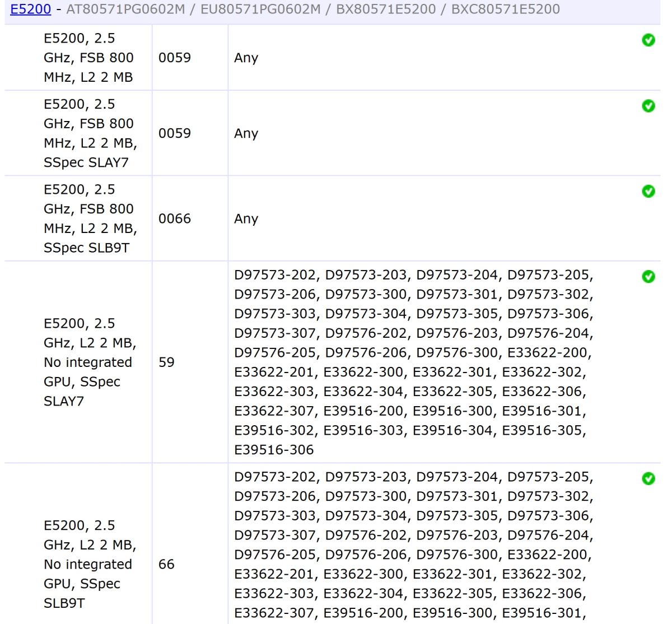Click green check icon in SLB9T 0066 row
The width and height of the screenshot is (672, 624).
point(648,192)
